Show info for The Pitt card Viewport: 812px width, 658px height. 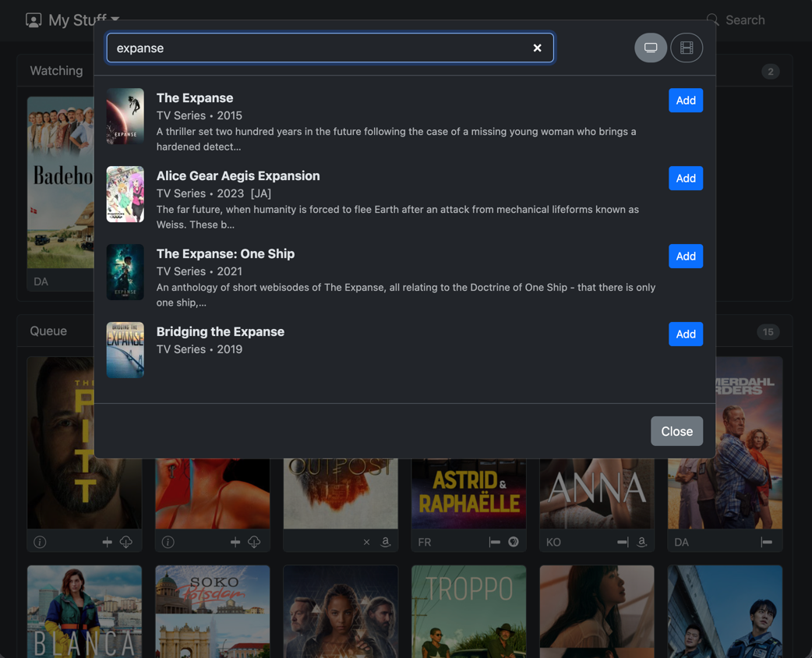click(x=40, y=542)
